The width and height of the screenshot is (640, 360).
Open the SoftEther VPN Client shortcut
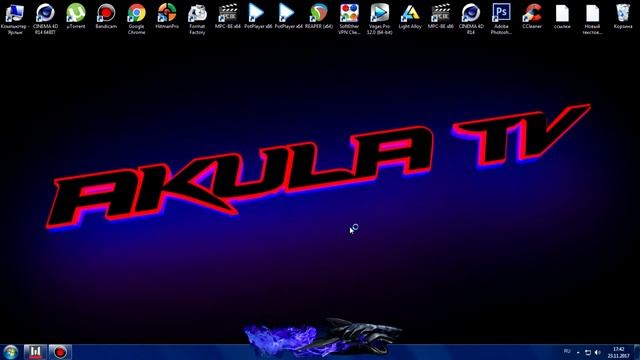(x=349, y=18)
